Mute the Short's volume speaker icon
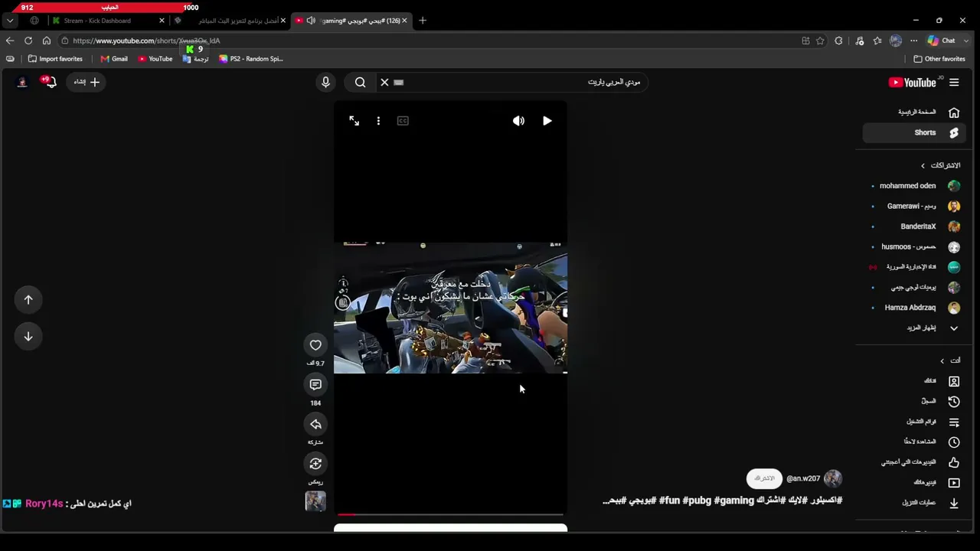This screenshot has width=980, height=551. pos(518,121)
